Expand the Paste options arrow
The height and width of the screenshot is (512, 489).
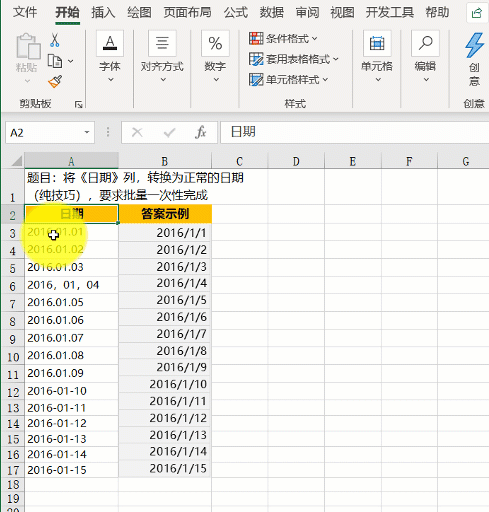click(27, 81)
